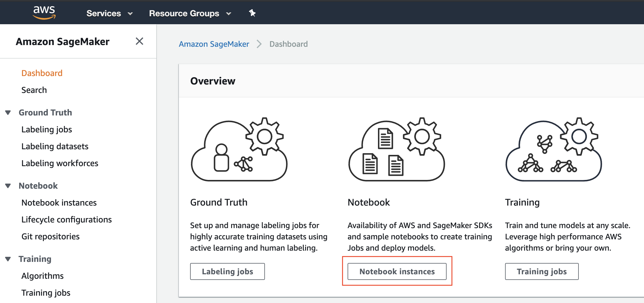
Task: Open Search in the sidebar
Action: [34, 90]
